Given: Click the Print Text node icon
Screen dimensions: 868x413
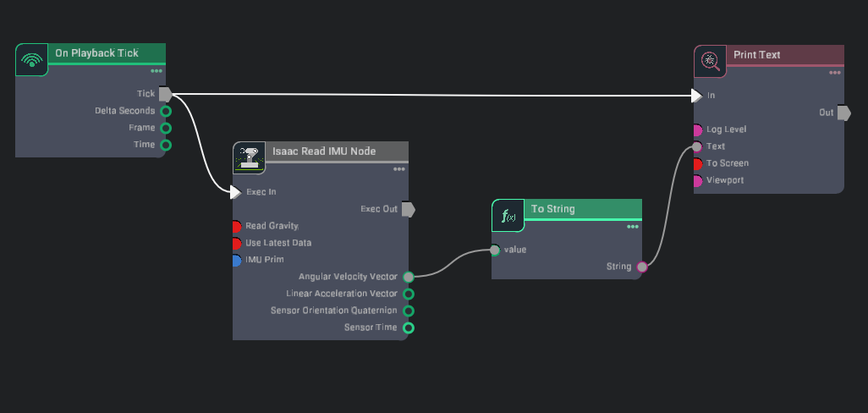Looking at the screenshot, I should point(711,61).
